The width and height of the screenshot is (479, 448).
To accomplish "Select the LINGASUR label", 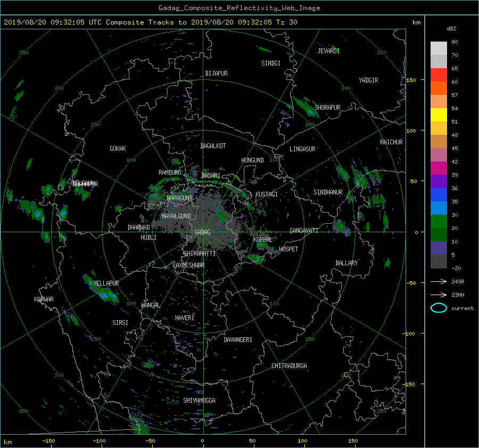I will 302,149.
